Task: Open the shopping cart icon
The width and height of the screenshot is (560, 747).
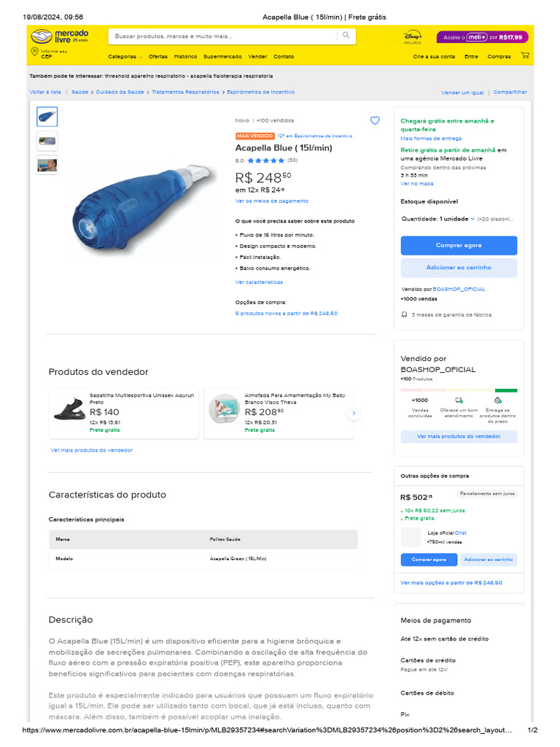Action: point(525,55)
